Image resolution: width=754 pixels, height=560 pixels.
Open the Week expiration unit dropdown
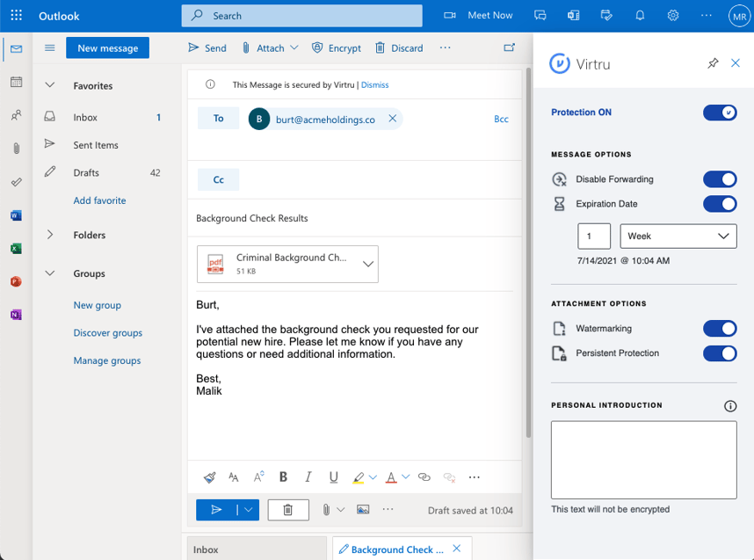click(678, 236)
